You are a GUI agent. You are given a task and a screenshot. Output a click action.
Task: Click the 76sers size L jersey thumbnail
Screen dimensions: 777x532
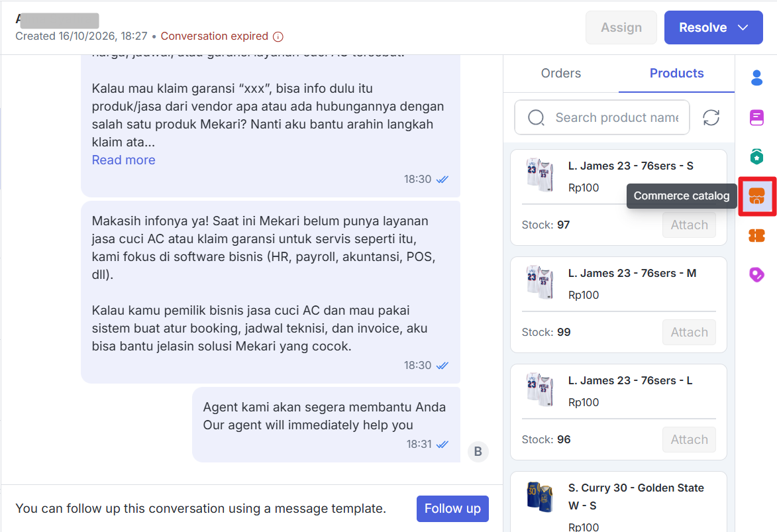point(540,389)
